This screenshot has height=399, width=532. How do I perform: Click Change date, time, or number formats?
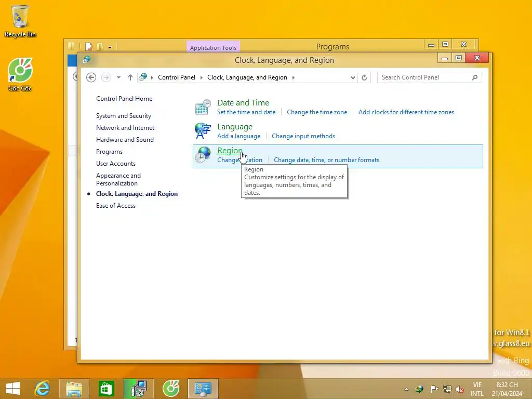pos(326,160)
